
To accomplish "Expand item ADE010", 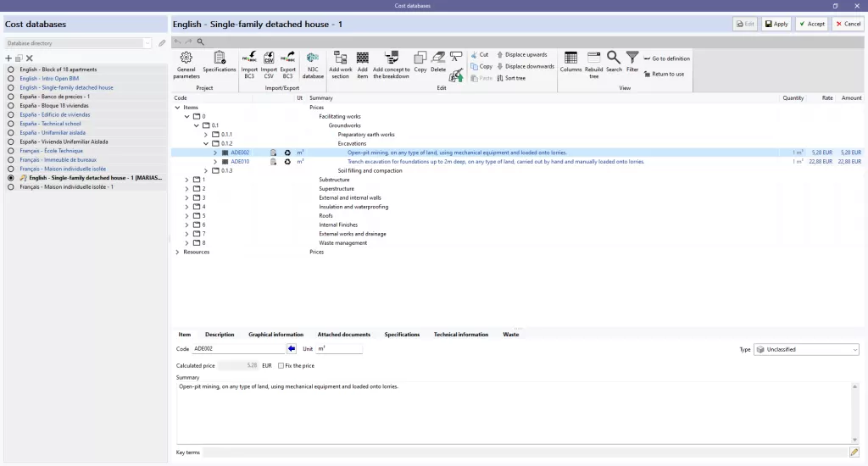I will coord(215,162).
